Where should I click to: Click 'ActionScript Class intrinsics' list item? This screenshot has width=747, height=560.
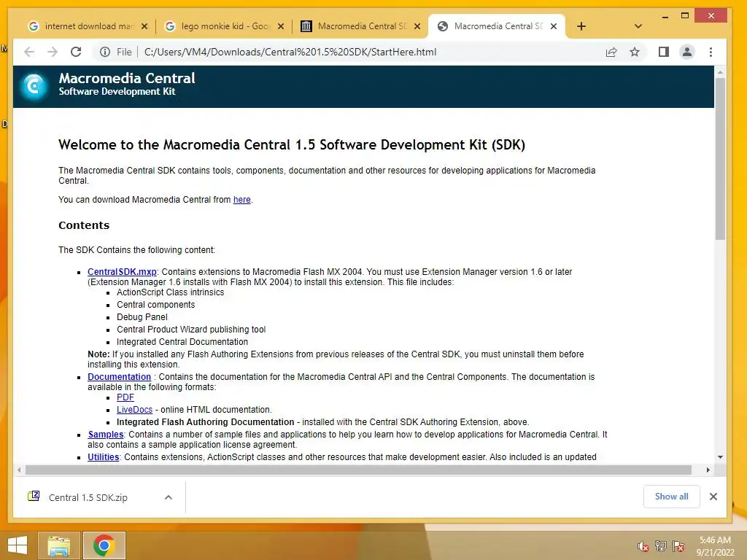[170, 292]
